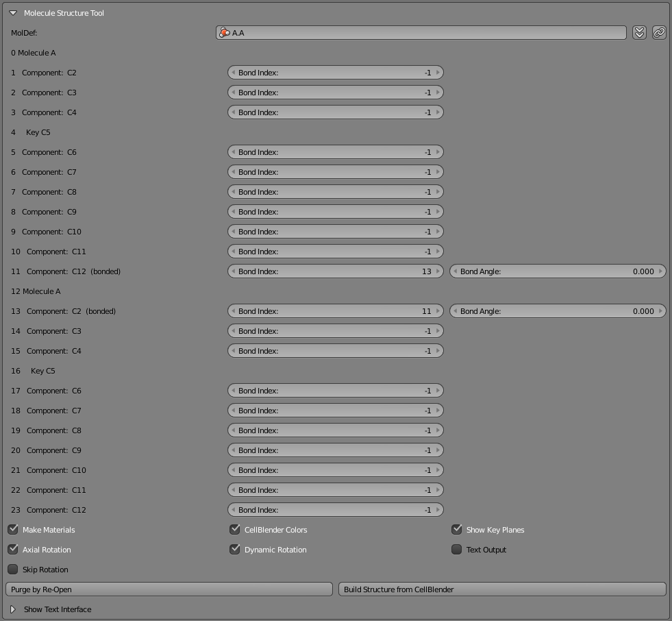Decrease Bond Index for row 2 Component C3
This screenshot has height=621, width=672.
233,93
